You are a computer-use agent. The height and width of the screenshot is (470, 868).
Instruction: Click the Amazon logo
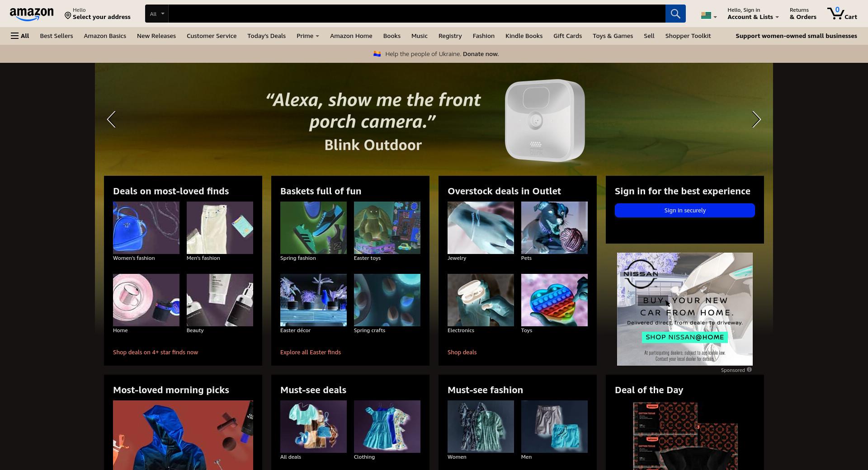point(31,14)
